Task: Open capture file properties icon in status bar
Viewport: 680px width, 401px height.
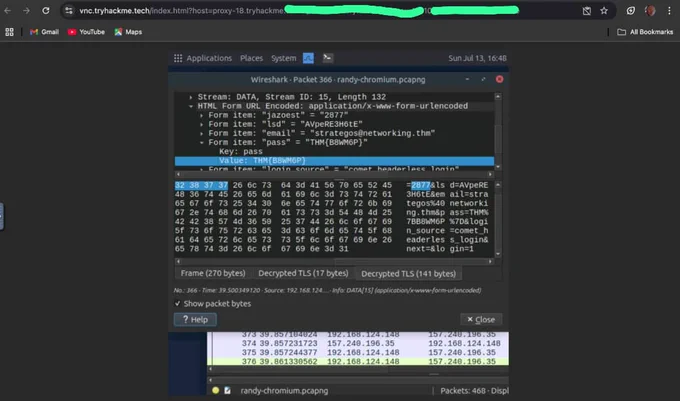Action: tap(227, 391)
